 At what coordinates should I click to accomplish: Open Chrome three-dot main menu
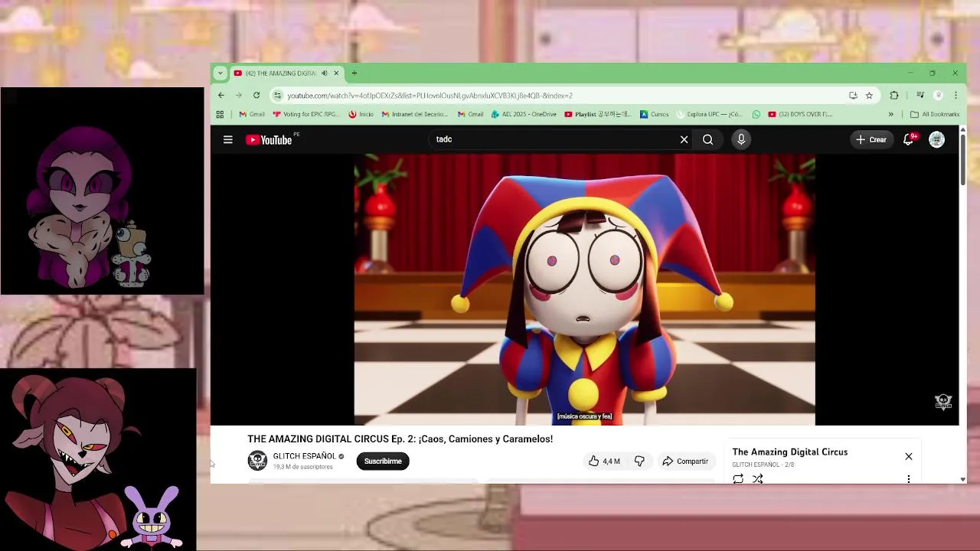(x=955, y=95)
